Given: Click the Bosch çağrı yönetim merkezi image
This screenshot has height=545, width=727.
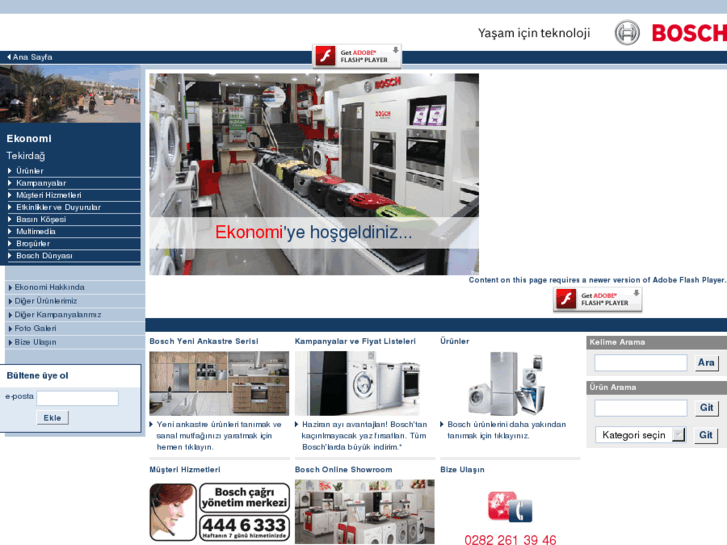Looking at the screenshot, I should 220,512.
